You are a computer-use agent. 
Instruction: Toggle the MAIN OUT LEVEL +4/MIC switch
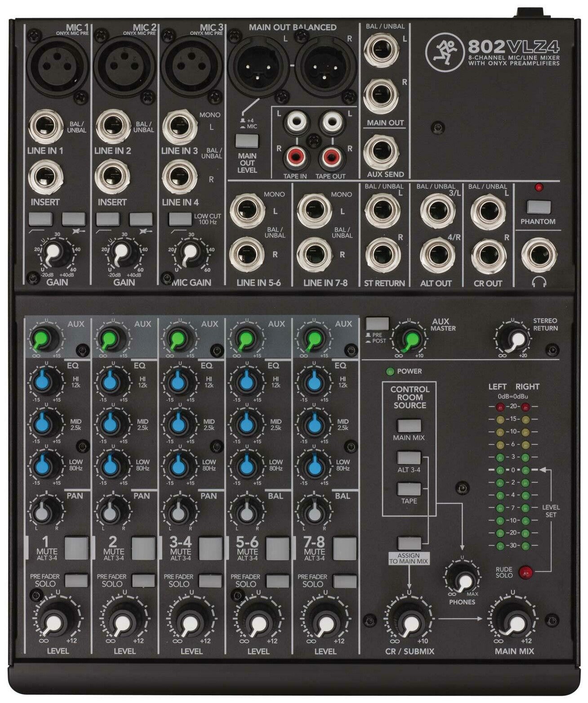(247, 141)
